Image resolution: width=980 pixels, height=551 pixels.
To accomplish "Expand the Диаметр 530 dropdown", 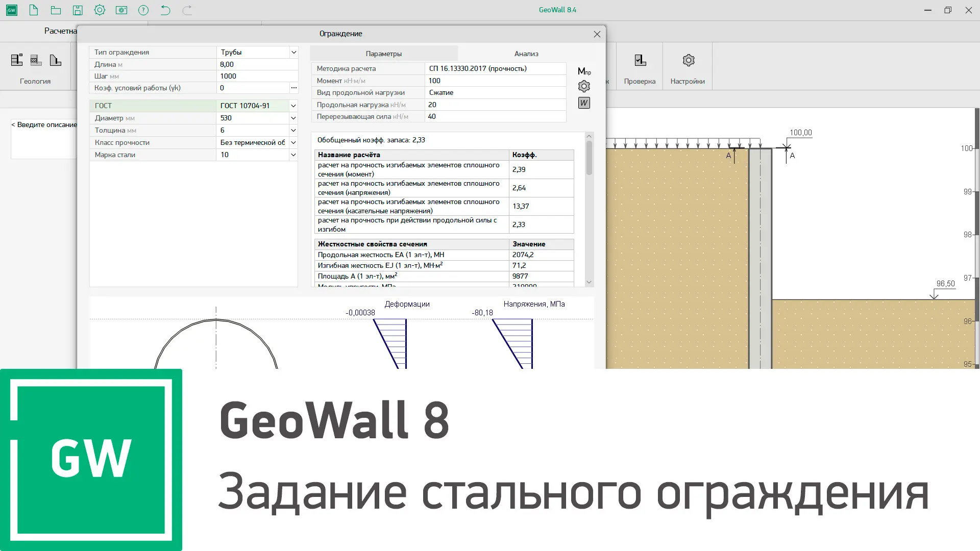I will pos(293,118).
